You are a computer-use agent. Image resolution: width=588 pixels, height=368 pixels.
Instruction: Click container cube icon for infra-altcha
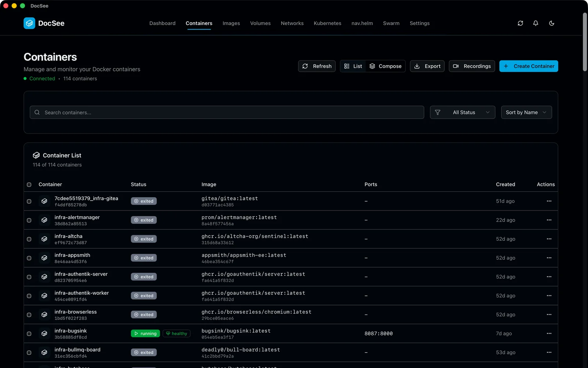click(x=44, y=239)
